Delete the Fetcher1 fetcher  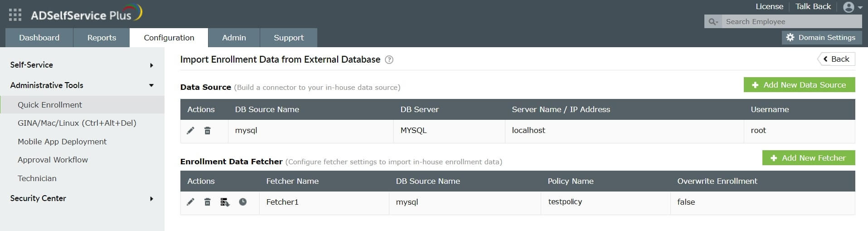coord(207,202)
